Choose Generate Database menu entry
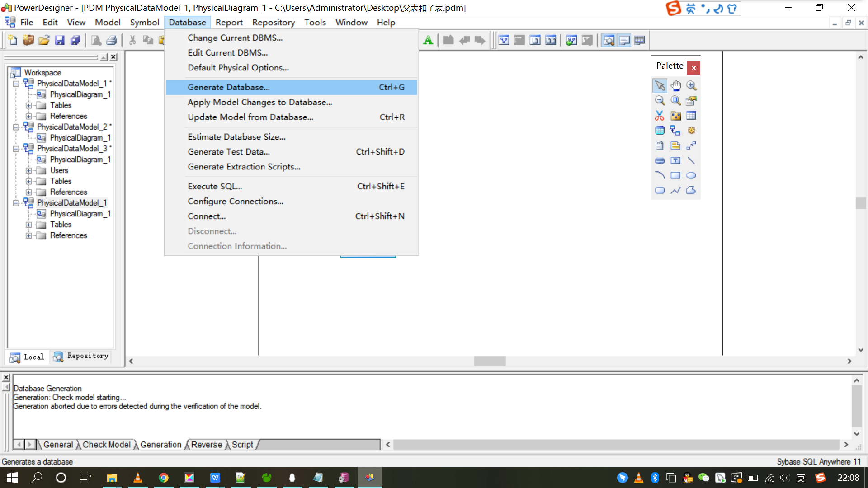The width and height of the screenshot is (868, 488). click(x=229, y=87)
